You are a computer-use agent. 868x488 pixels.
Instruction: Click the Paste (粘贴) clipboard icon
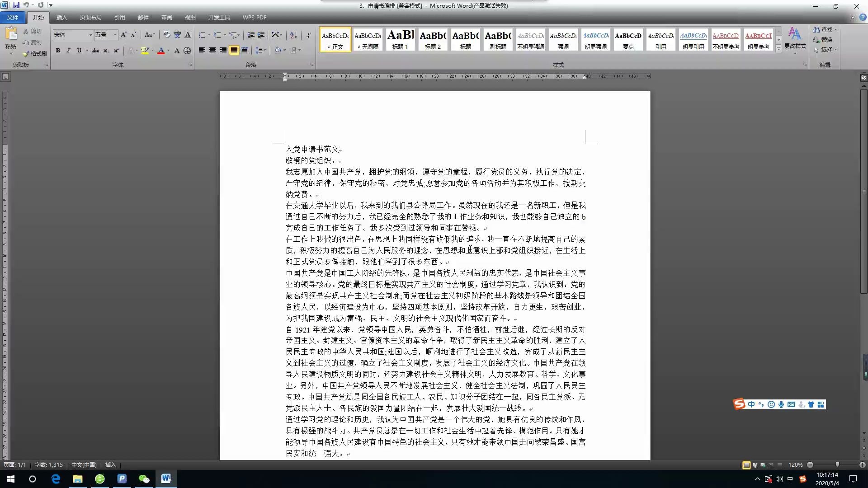[11, 34]
